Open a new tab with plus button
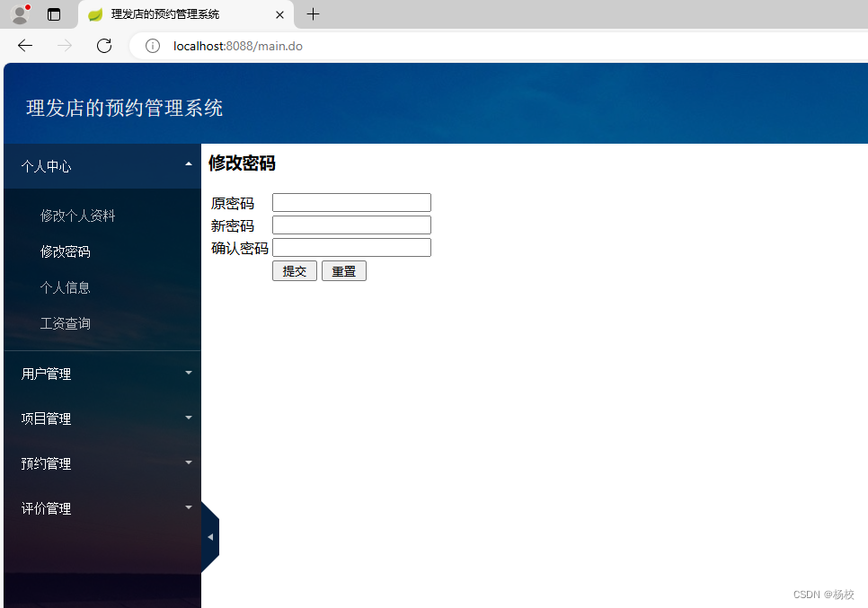This screenshot has height=608, width=868. (x=313, y=14)
